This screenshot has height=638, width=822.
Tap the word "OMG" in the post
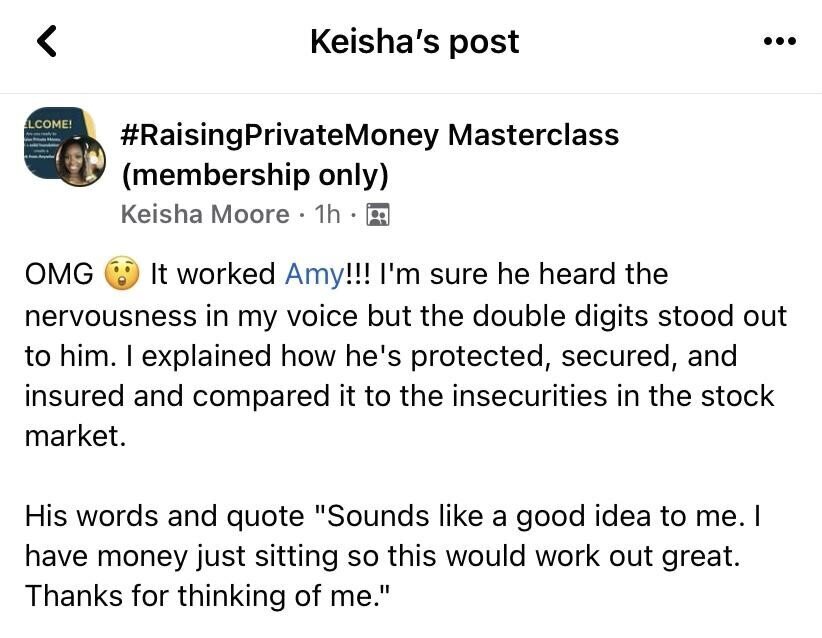[60, 274]
